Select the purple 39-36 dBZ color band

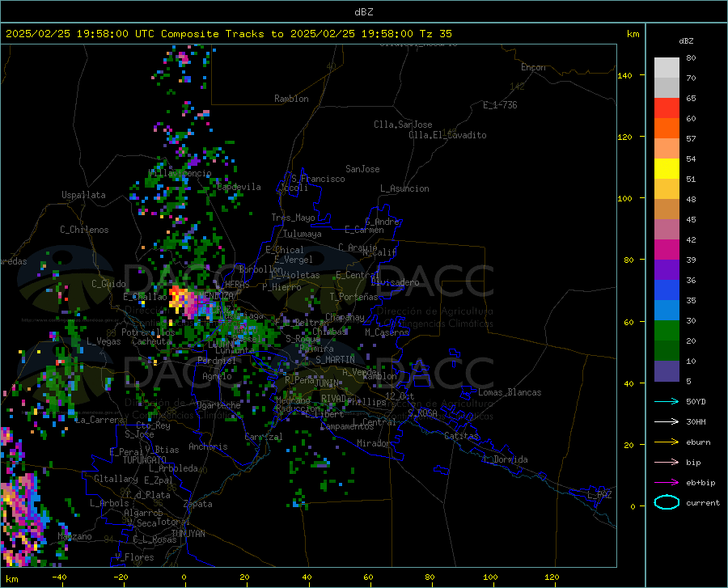click(x=667, y=269)
